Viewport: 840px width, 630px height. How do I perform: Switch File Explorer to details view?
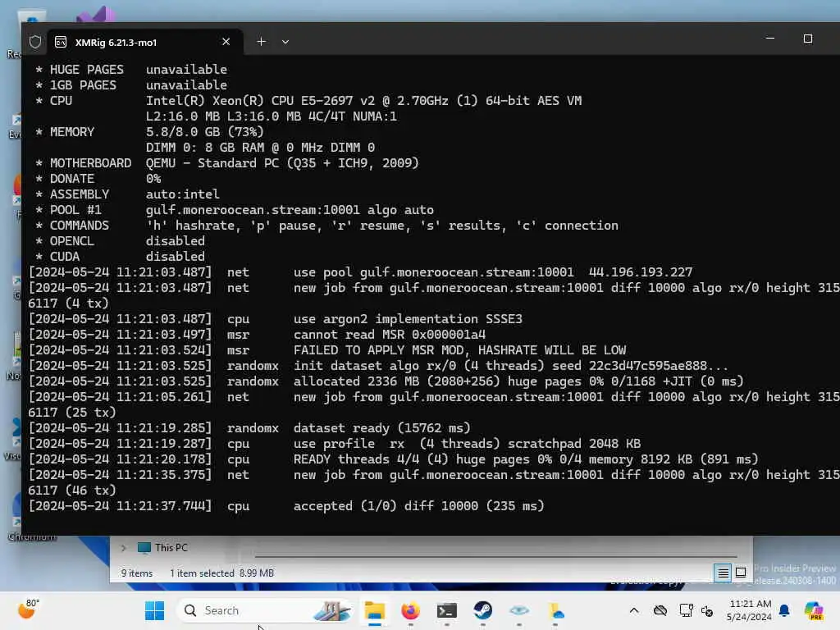pyautogui.click(x=723, y=573)
